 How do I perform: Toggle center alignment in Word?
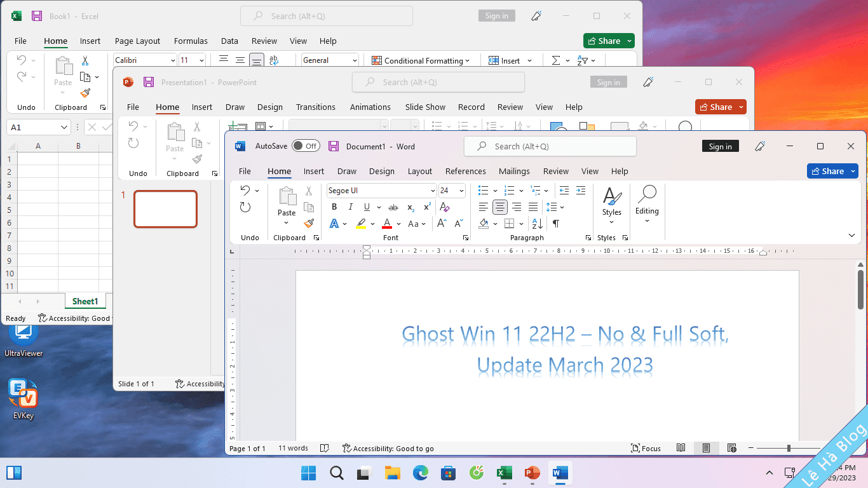coord(500,207)
